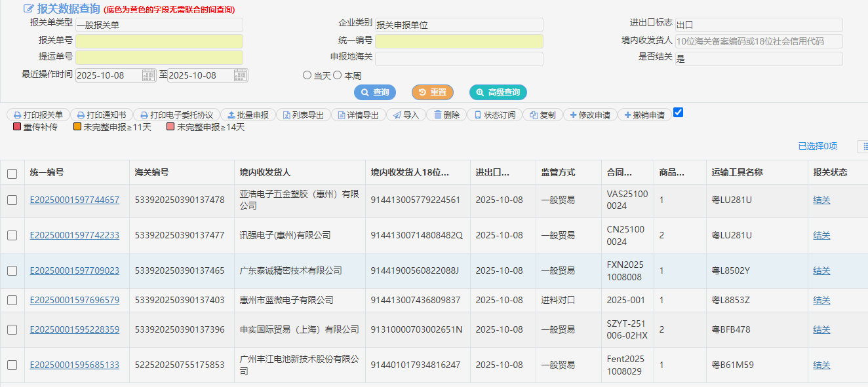Click the 报关单号 input field

(x=159, y=41)
